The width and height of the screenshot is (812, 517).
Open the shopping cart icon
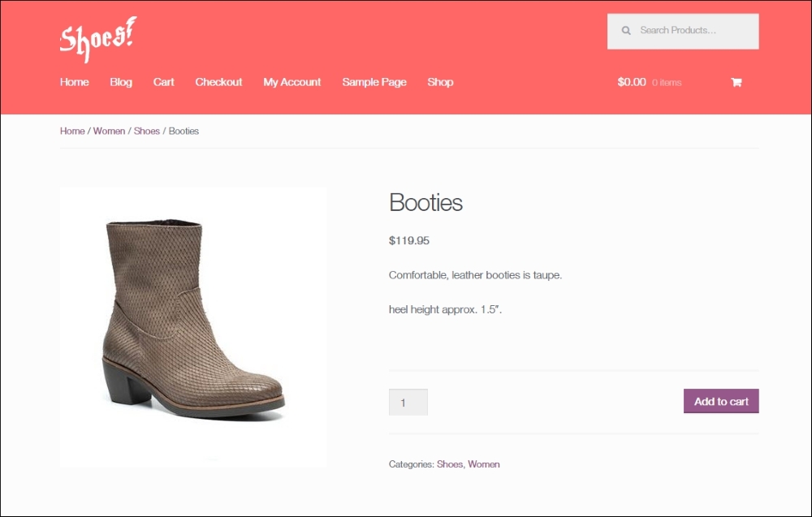pos(736,82)
